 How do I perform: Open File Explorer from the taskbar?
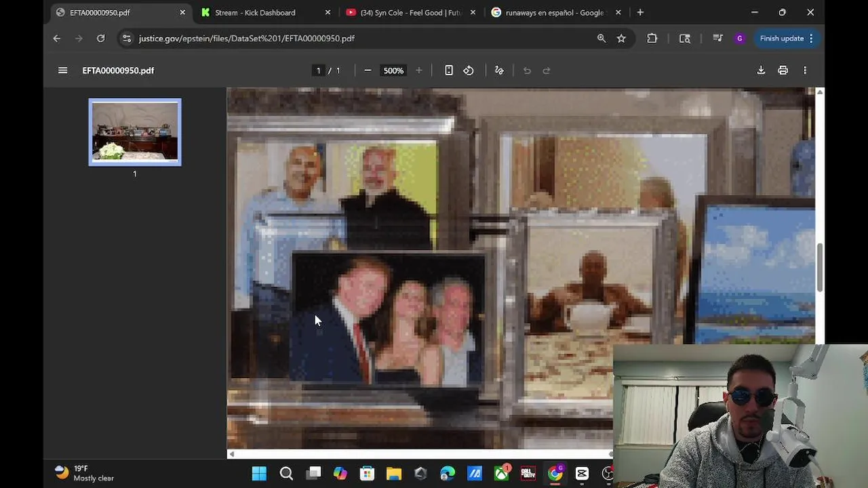[x=394, y=474]
